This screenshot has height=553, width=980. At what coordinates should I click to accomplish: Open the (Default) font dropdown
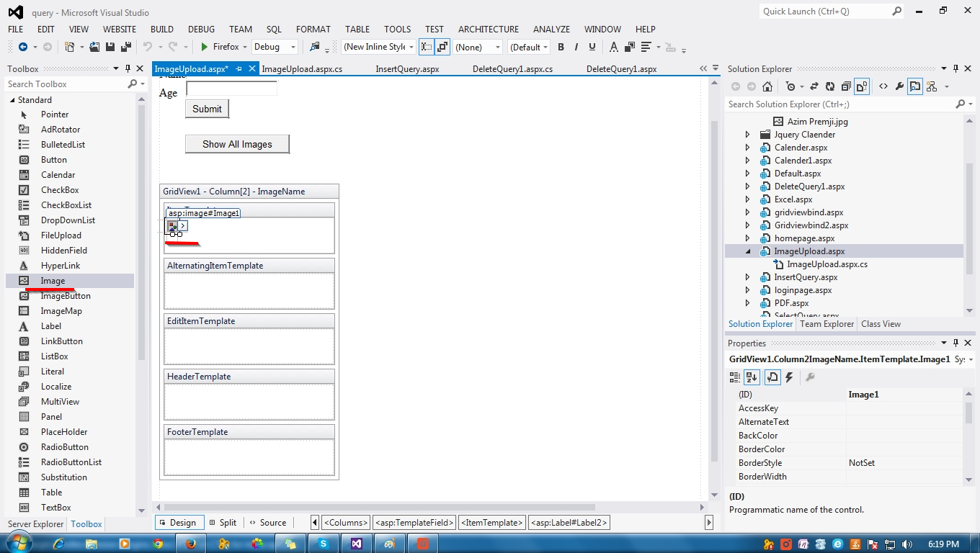pos(545,47)
